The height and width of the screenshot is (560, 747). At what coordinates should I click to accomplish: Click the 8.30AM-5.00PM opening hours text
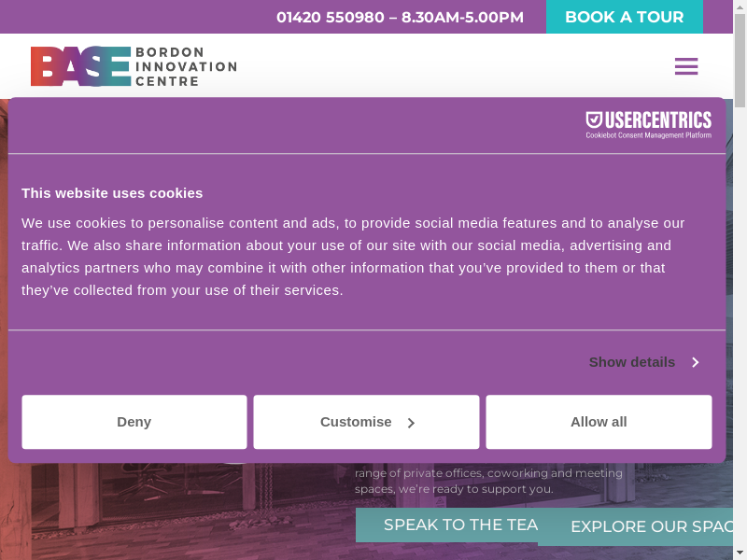coord(462,17)
